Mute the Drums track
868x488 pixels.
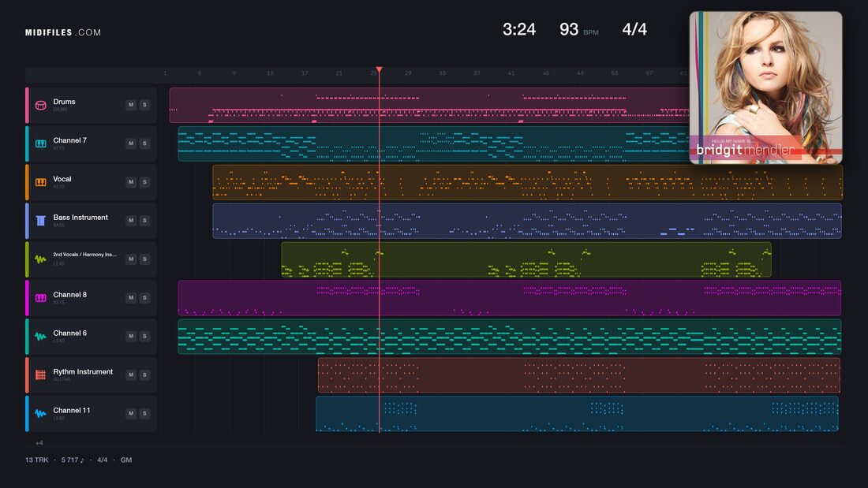coord(131,105)
